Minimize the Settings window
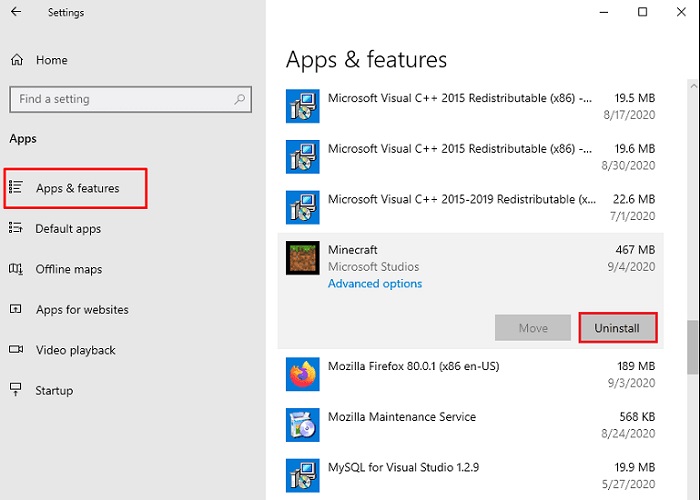The height and width of the screenshot is (500, 700). tap(604, 12)
